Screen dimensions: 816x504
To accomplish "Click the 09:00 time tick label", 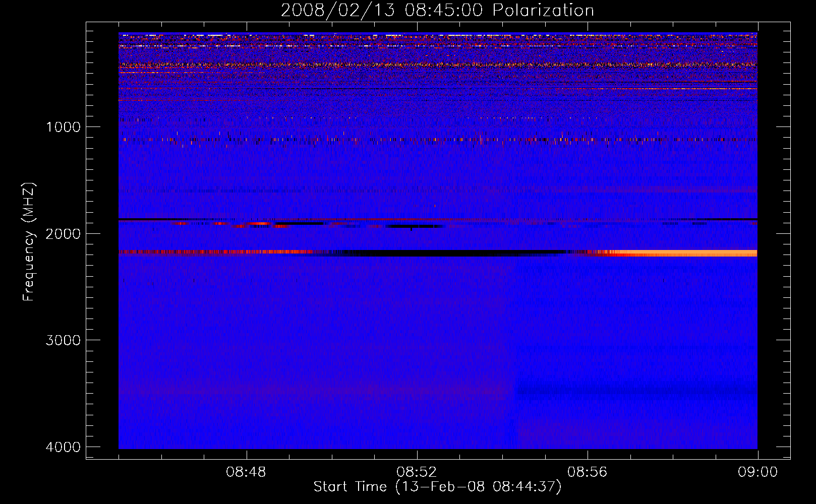I will click(757, 472).
